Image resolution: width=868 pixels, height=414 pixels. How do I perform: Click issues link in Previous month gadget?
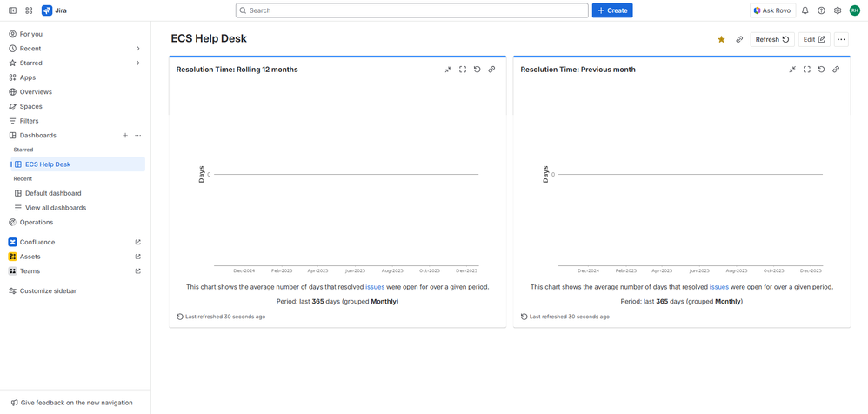(x=719, y=287)
